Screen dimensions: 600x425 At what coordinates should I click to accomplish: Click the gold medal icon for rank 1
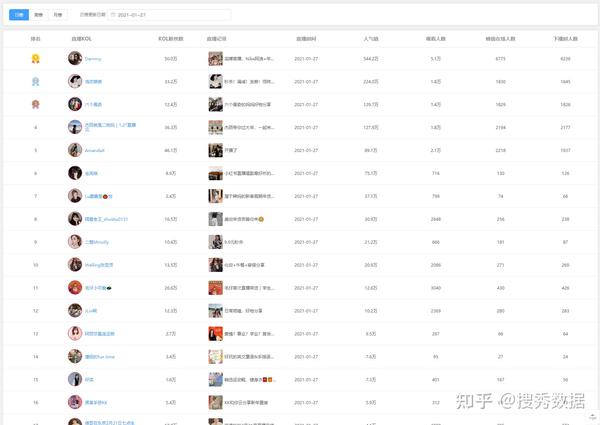coord(36,59)
